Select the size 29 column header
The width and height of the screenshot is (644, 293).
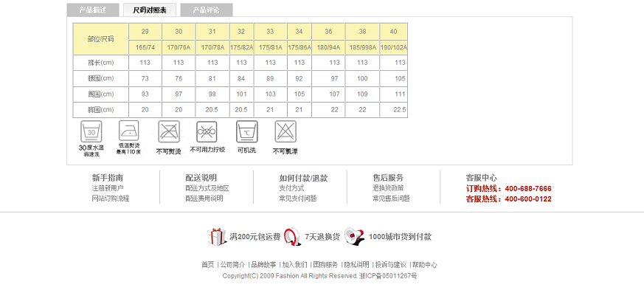pyautogui.click(x=145, y=32)
